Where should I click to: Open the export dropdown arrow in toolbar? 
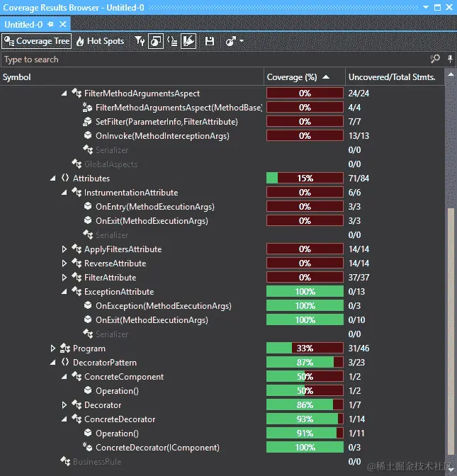pos(242,40)
